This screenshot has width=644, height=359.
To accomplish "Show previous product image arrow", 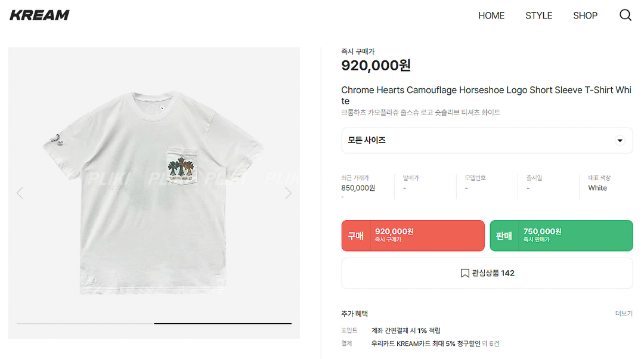I will coord(20,193).
